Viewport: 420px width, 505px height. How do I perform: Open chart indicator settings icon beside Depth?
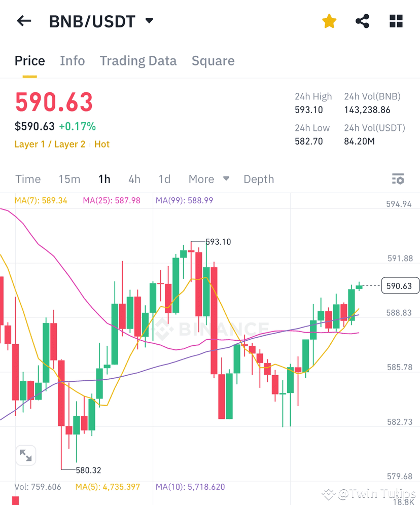[x=398, y=179]
